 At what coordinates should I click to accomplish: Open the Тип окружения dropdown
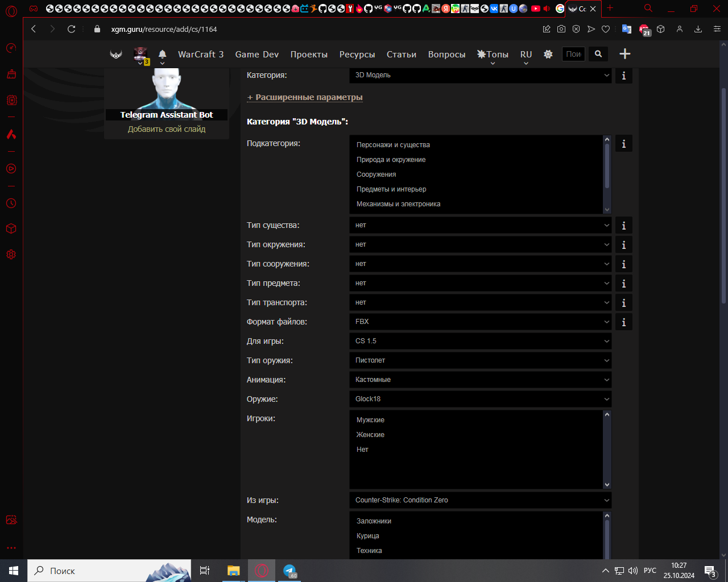(481, 244)
